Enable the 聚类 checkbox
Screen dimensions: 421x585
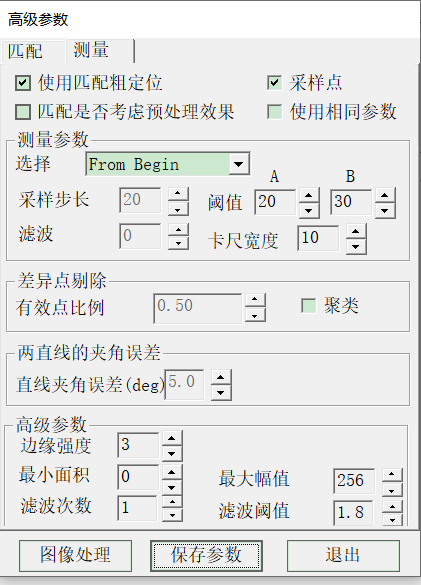coord(309,306)
